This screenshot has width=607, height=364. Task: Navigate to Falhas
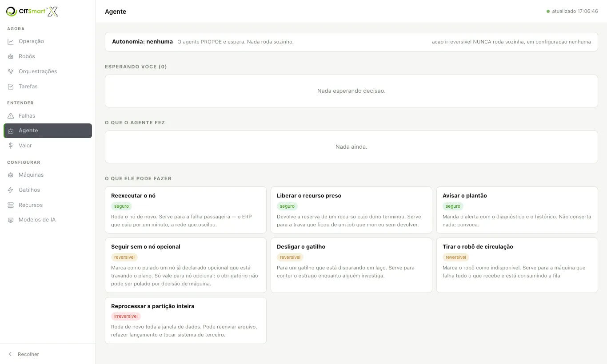click(x=48, y=116)
